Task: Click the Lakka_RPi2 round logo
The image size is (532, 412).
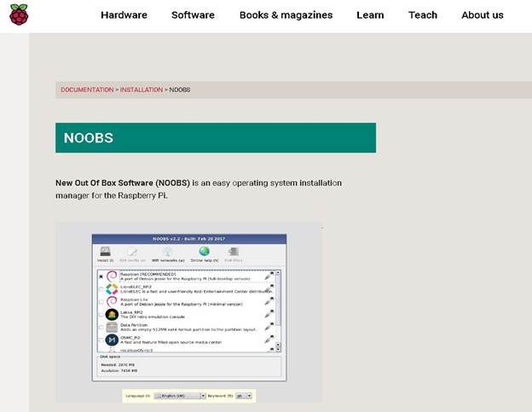Action: tap(112, 315)
